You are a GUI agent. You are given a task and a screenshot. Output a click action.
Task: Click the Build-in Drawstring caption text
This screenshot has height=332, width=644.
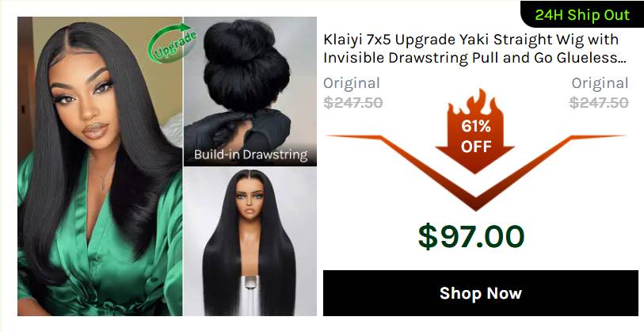point(250,155)
